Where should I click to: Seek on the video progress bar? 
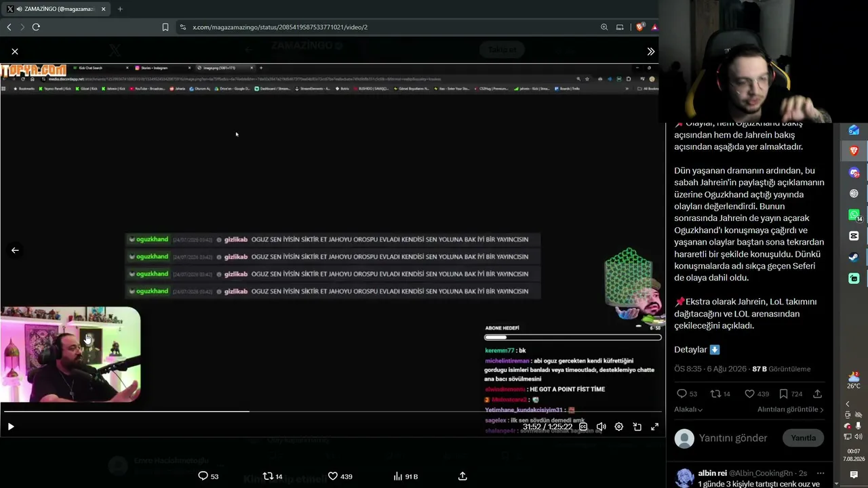click(332, 411)
